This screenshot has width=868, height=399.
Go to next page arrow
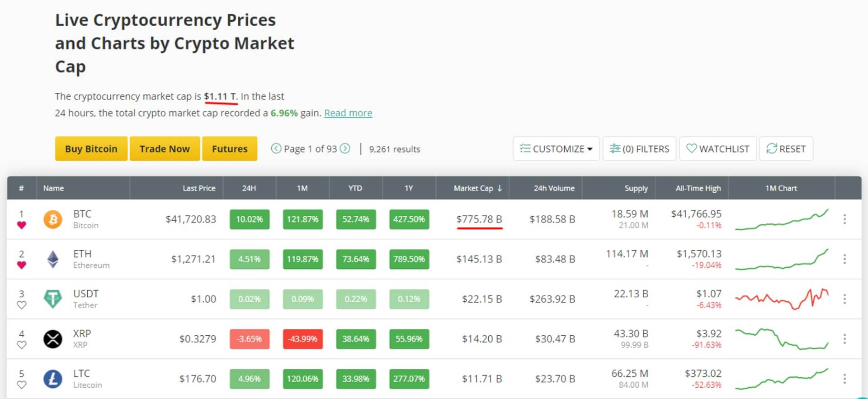coord(345,148)
